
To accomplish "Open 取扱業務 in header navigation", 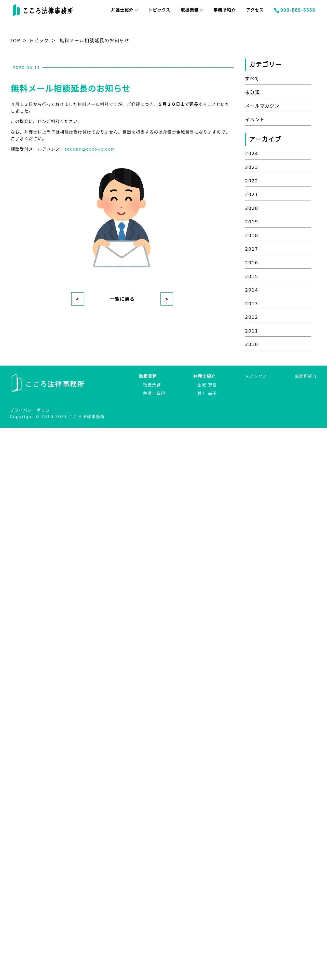I will (x=189, y=10).
